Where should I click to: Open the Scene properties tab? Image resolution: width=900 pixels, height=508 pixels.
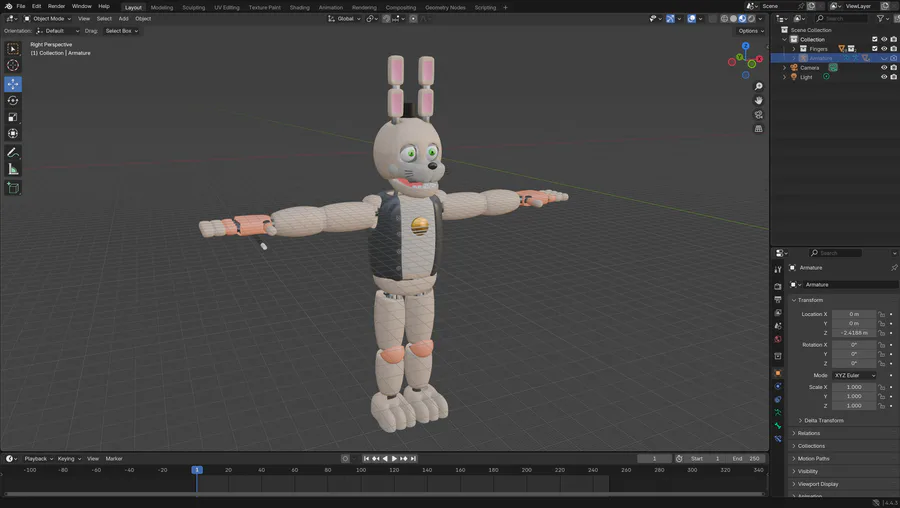click(x=778, y=326)
